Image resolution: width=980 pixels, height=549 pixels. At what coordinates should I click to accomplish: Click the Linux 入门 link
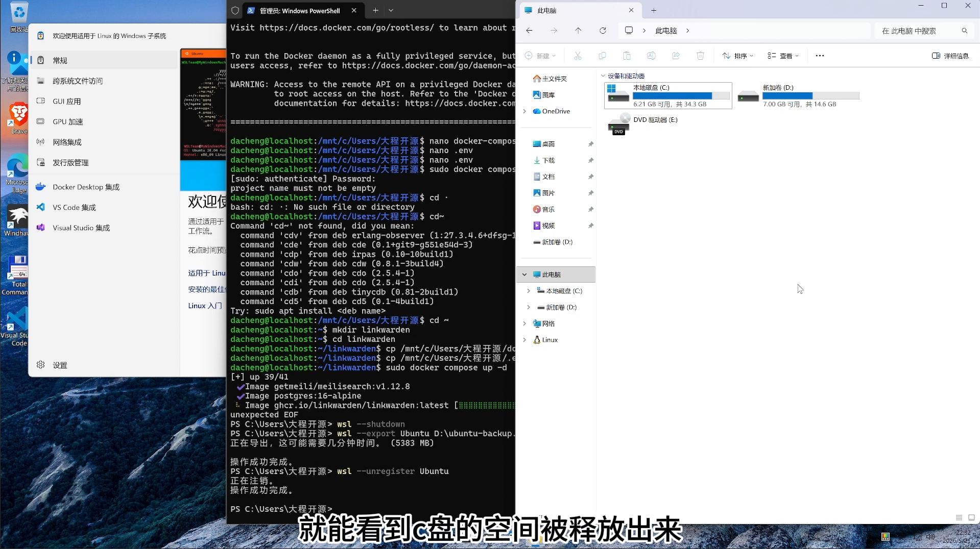click(205, 306)
